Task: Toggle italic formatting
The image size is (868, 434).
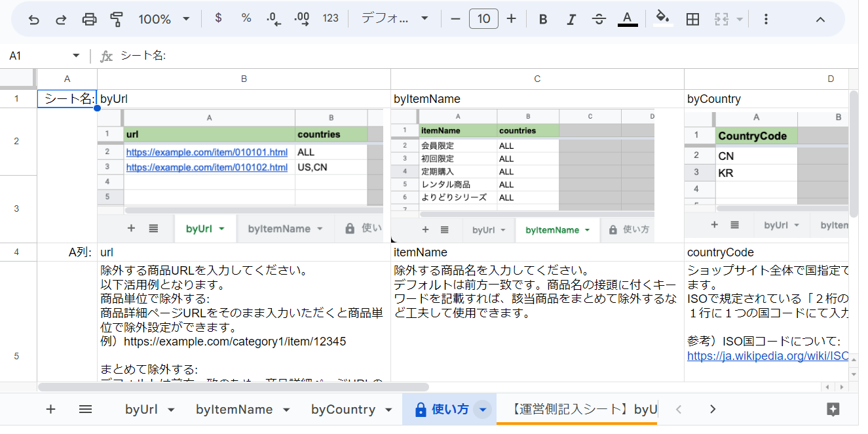Action: pyautogui.click(x=571, y=19)
